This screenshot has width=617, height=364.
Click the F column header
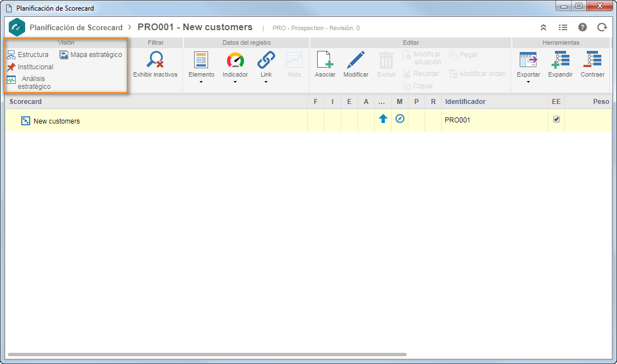(x=315, y=102)
